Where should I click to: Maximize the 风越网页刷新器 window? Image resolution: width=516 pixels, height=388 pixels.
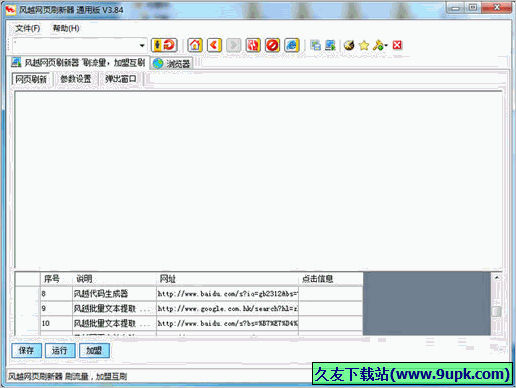click(473, 8)
